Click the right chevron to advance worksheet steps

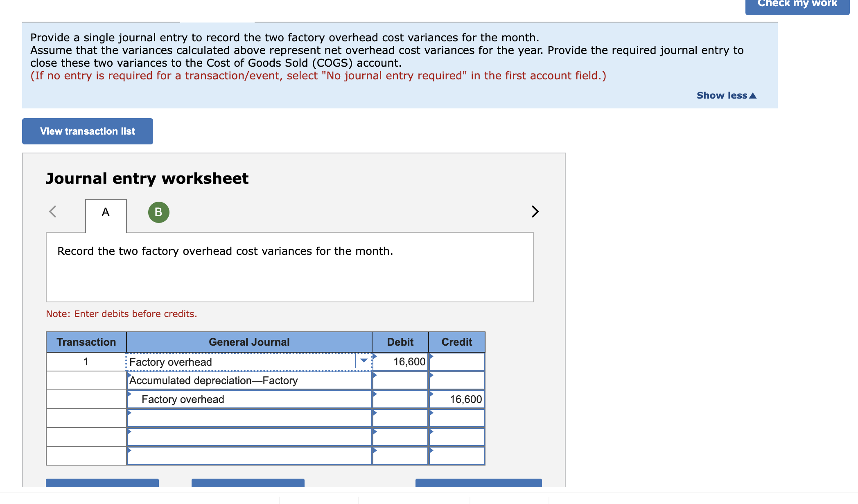point(535,212)
